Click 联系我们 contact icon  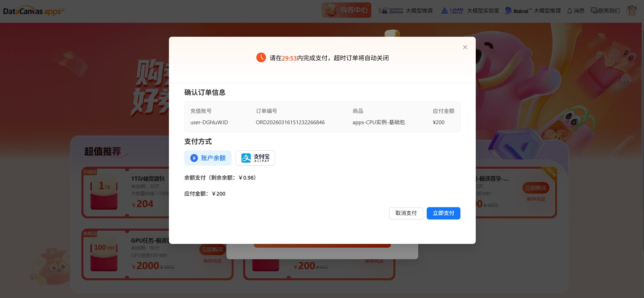click(605, 11)
